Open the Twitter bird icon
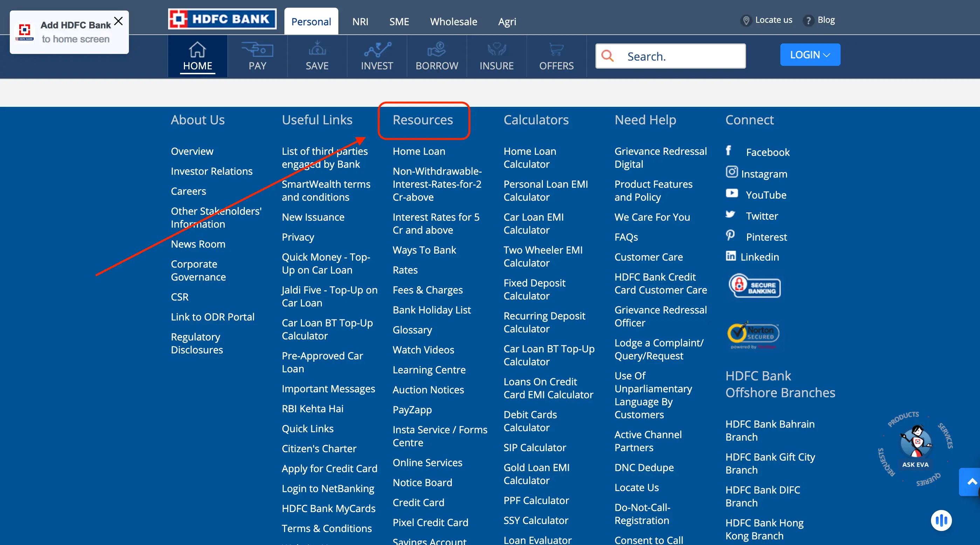This screenshot has width=980, height=545. pos(730,214)
